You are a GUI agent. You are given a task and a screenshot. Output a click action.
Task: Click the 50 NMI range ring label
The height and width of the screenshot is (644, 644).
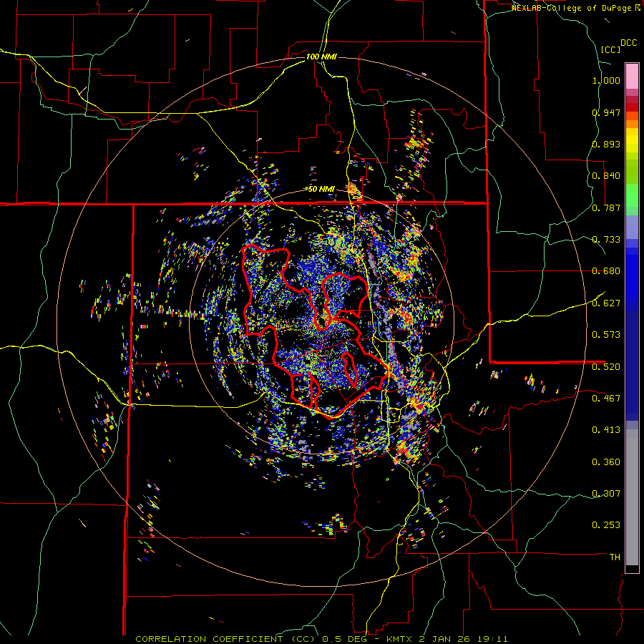click(x=321, y=189)
